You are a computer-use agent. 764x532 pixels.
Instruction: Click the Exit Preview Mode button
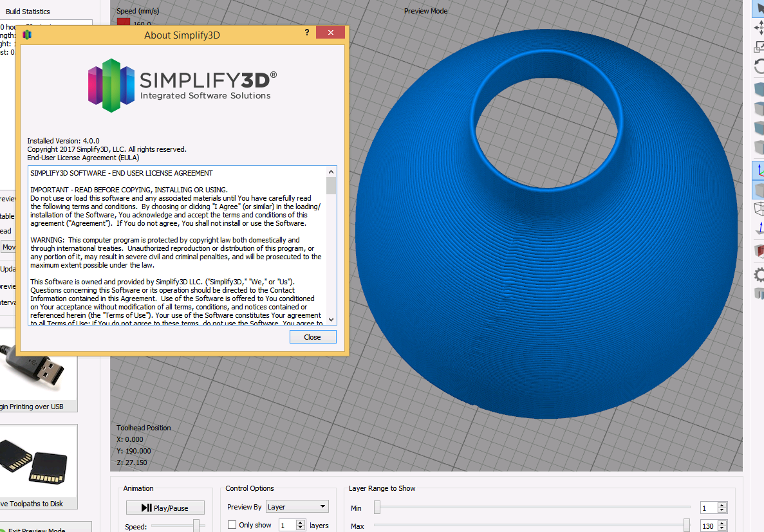pyautogui.click(x=46, y=528)
